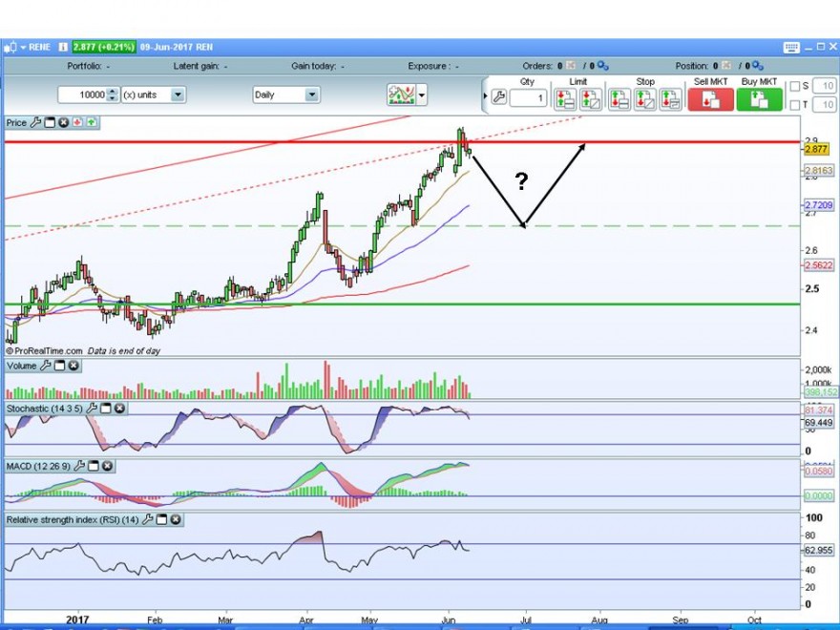
Task: Maximize the RSI panel
Action: pos(161,519)
